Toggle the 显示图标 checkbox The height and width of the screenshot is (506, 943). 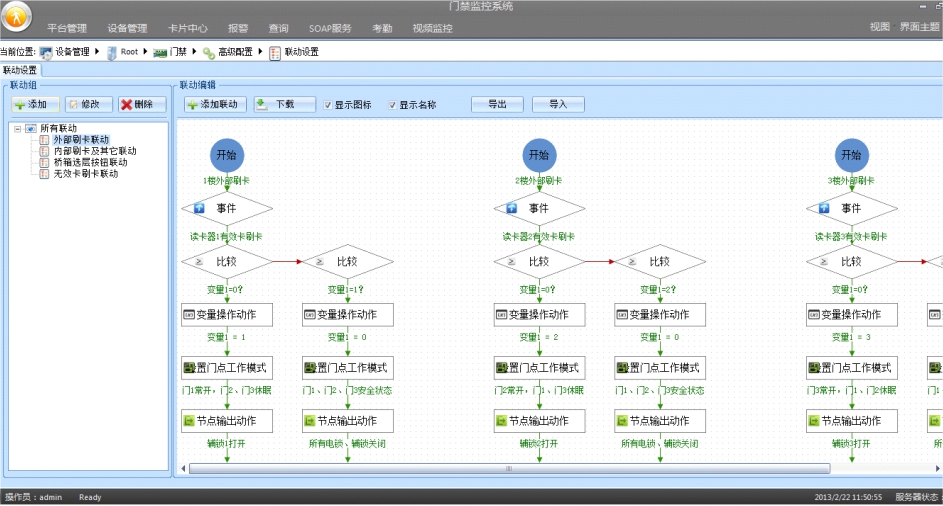[328, 105]
